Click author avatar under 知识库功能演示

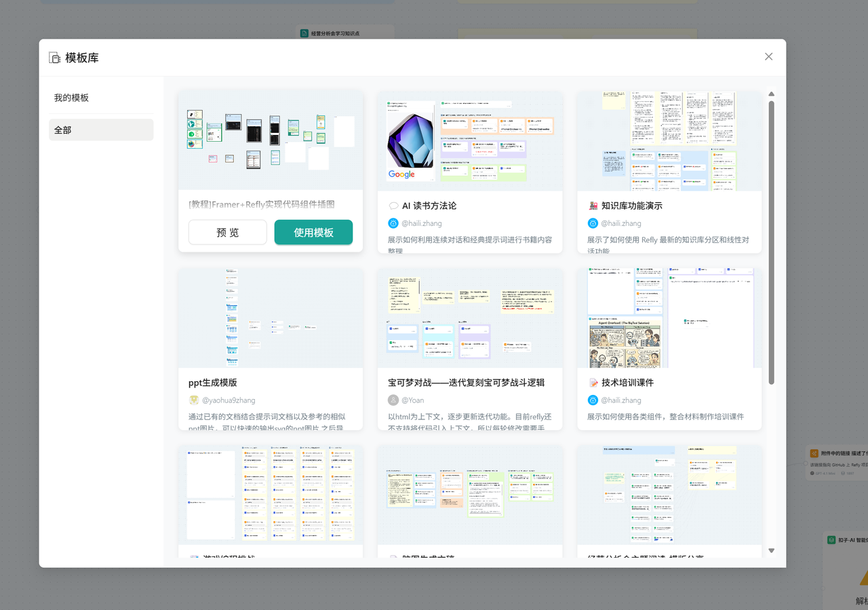click(593, 223)
